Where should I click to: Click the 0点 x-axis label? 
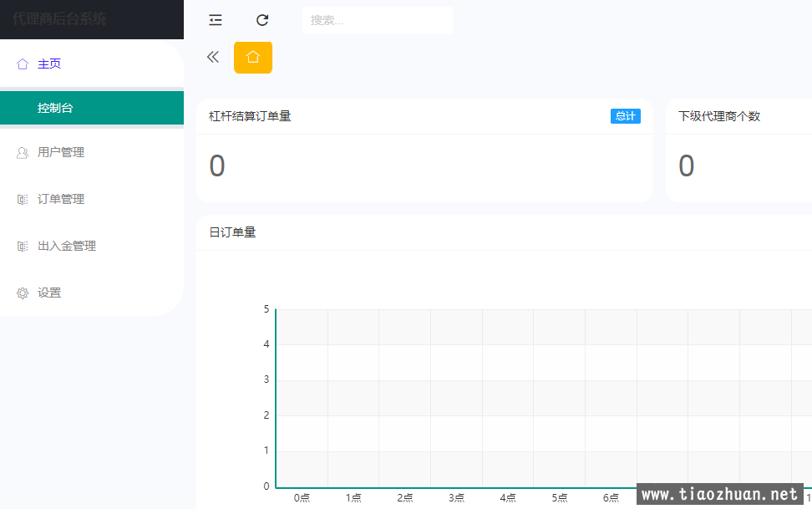pos(302,498)
